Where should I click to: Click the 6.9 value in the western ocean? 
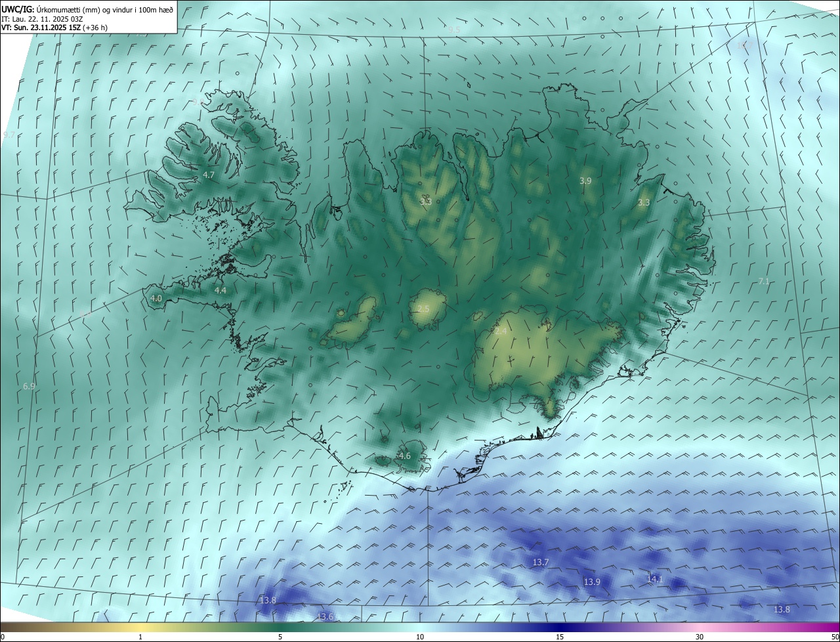click(29, 387)
